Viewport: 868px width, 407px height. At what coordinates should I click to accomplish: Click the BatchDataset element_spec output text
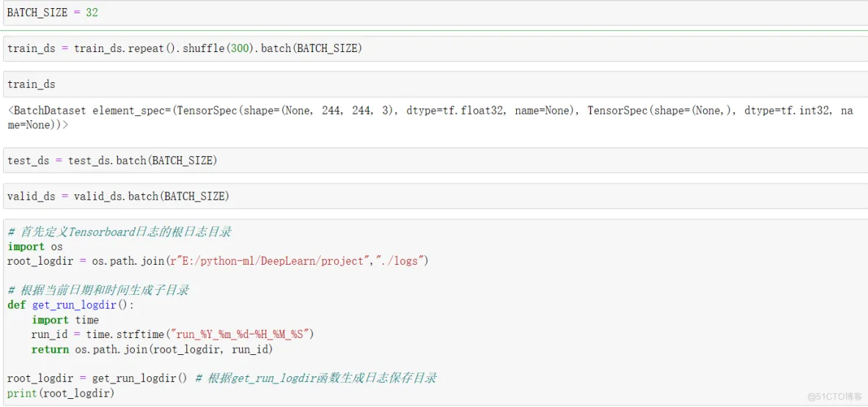430,117
